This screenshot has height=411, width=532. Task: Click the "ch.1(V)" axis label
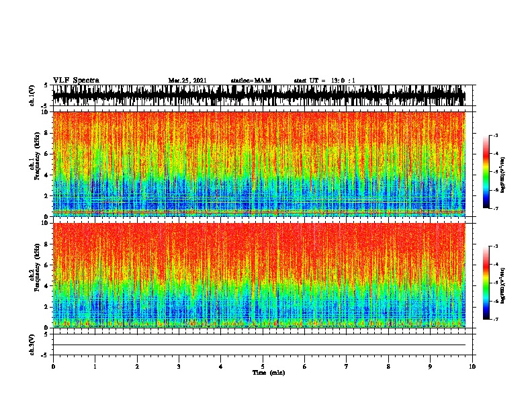pos(32,95)
